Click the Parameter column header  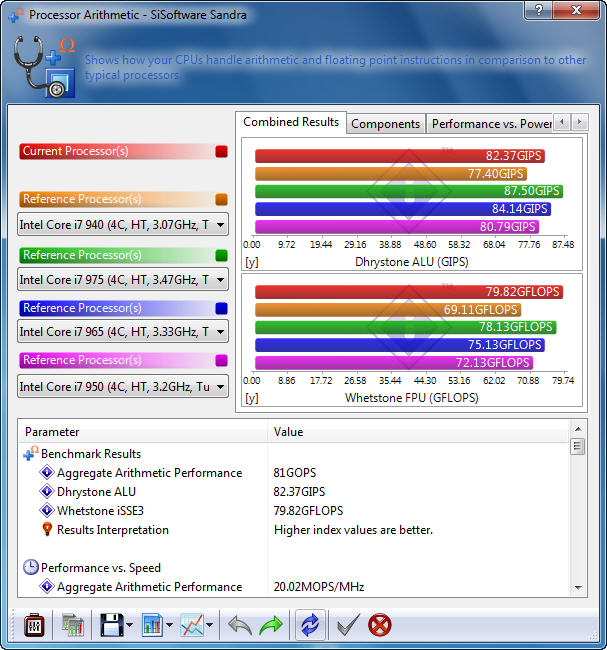click(x=143, y=432)
